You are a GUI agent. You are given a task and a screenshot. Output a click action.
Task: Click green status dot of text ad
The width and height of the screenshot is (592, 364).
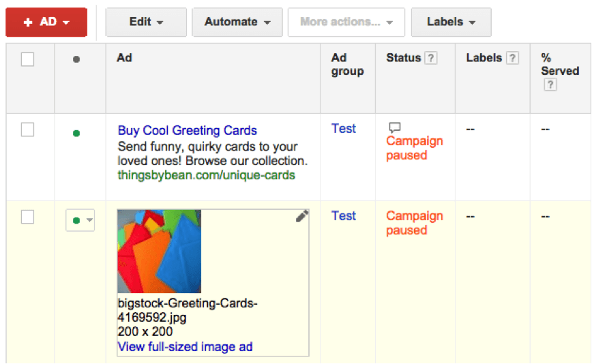pos(76,133)
